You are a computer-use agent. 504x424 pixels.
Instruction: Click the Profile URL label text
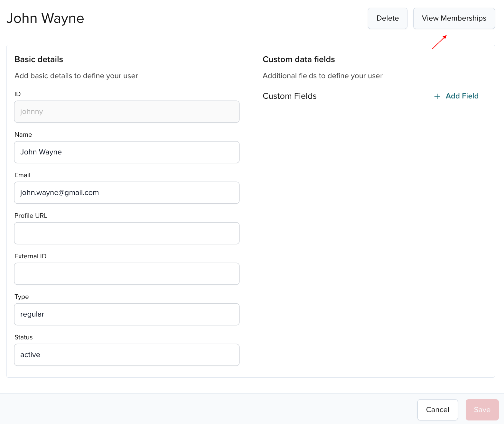coord(31,216)
